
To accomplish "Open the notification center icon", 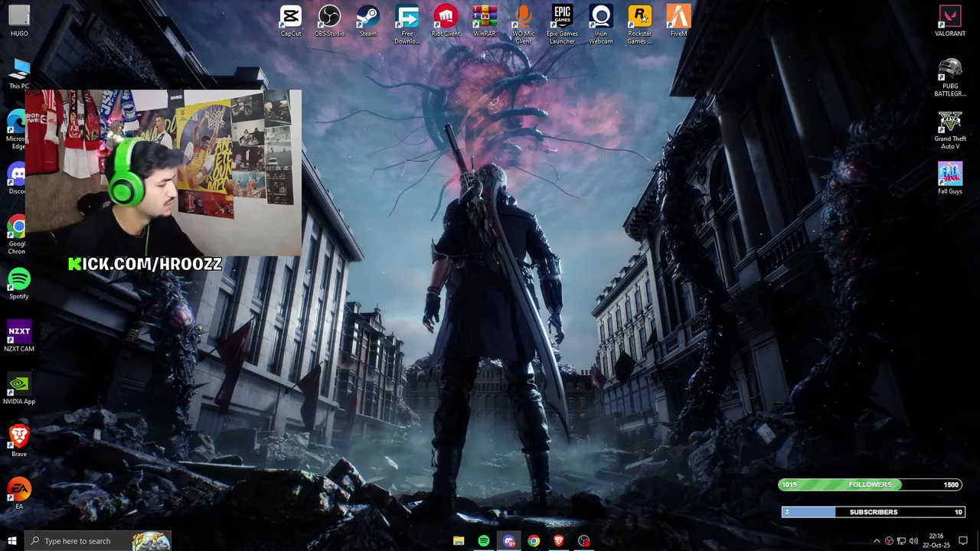I will [x=963, y=541].
